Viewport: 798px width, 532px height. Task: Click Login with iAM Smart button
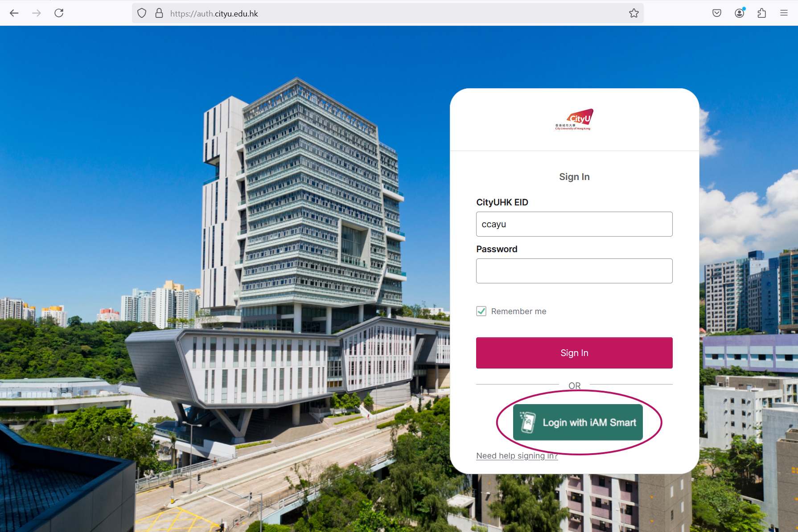(x=578, y=422)
